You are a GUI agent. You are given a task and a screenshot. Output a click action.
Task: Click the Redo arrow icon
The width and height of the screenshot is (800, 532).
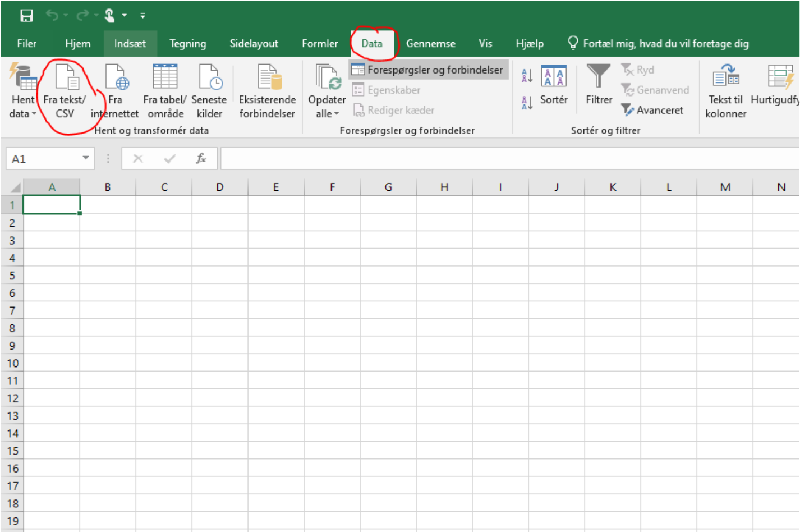tap(82, 15)
